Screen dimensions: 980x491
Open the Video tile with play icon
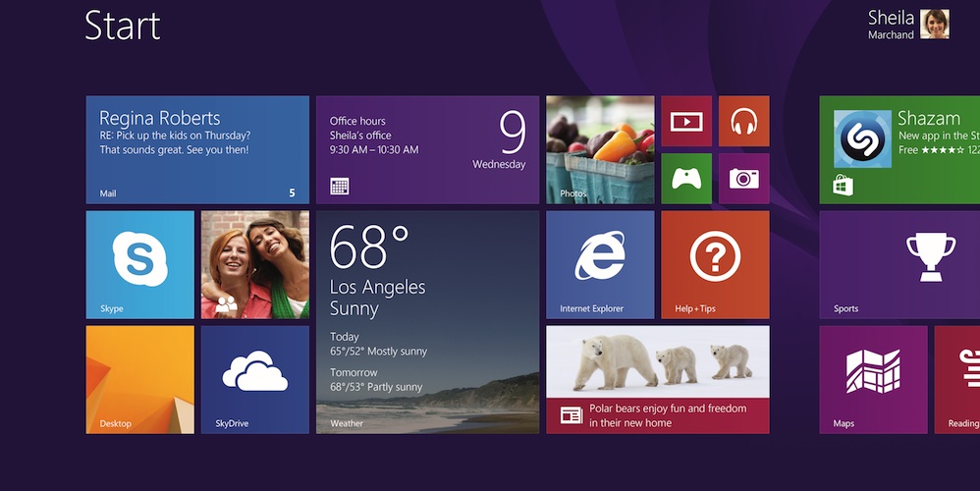coord(685,121)
